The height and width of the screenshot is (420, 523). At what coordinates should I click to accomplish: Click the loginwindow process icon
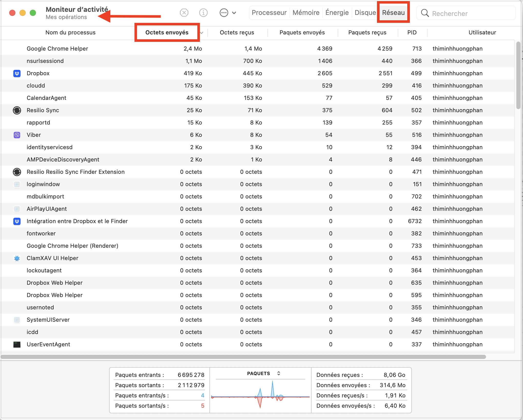click(x=17, y=184)
